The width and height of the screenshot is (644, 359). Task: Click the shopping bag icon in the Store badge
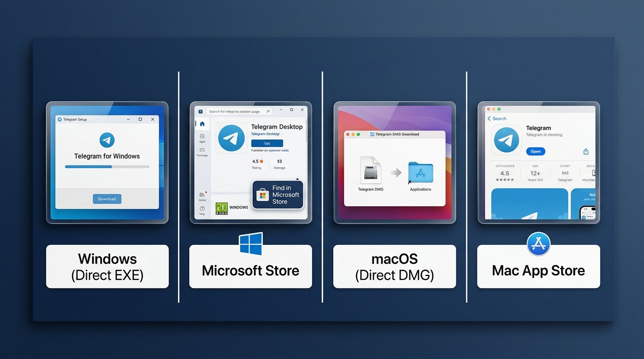click(x=263, y=195)
